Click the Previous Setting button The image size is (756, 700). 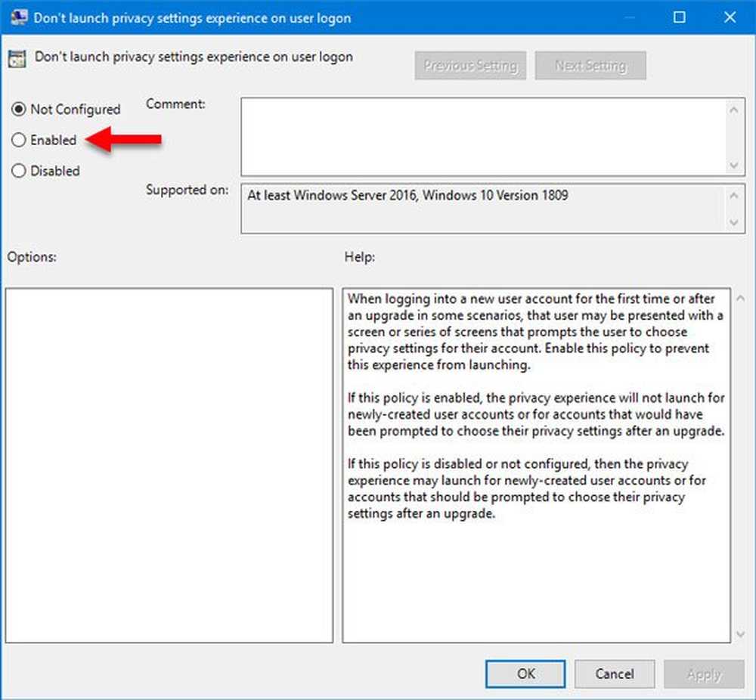(x=470, y=65)
